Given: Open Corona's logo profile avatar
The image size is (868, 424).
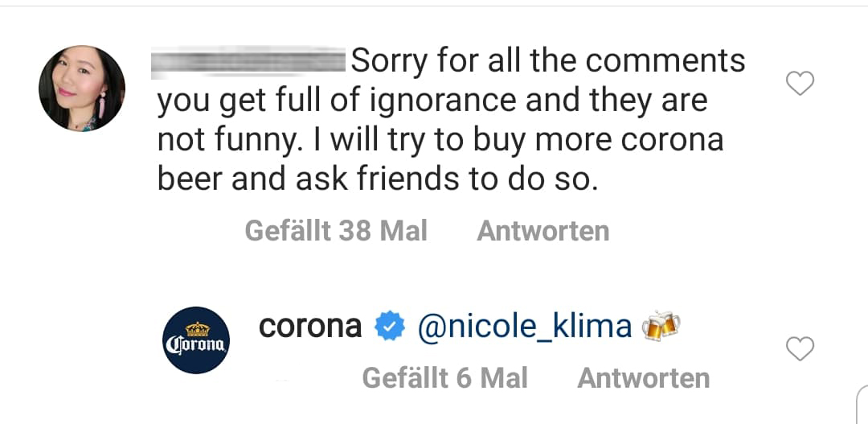Looking at the screenshot, I should 198,340.
